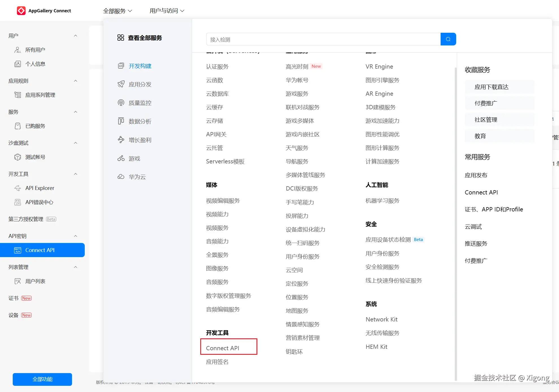The image size is (559, 392).
Task: Collapse the API密钥 sidebar section
Action: tap(75, 236)
